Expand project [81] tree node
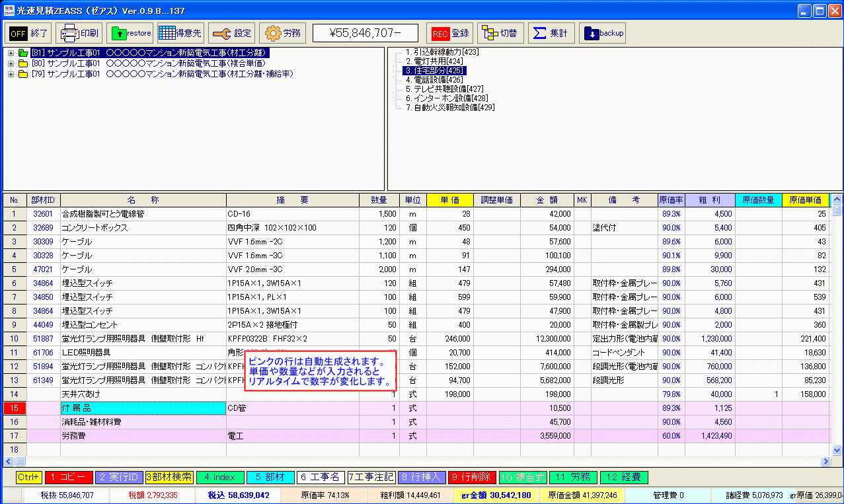844x504 pixels. pyautogui.click(x=11, y=53)
